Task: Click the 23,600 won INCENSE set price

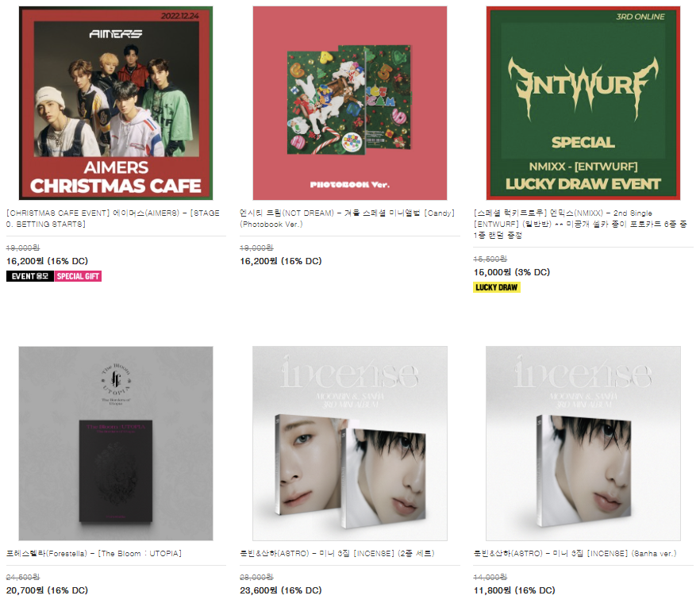Action: tap(281, 590)
